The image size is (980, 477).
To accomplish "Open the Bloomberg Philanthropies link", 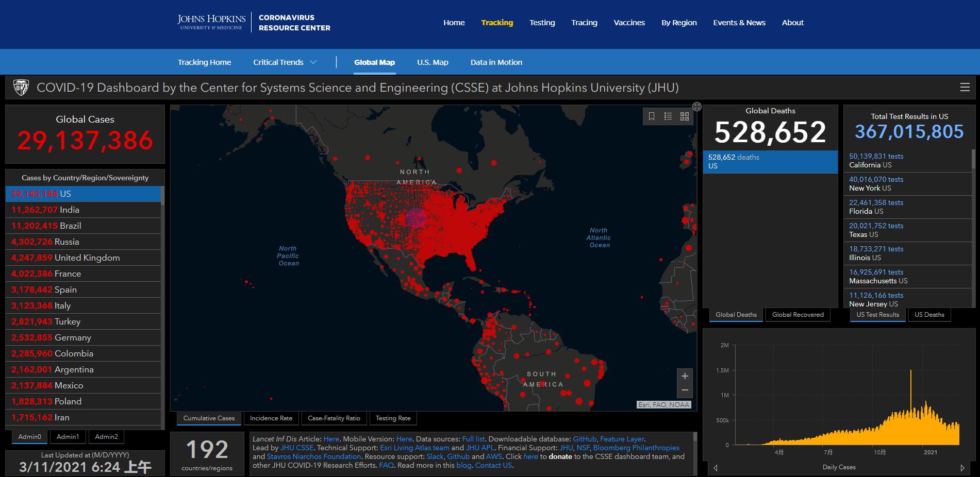I will [636, 448].
